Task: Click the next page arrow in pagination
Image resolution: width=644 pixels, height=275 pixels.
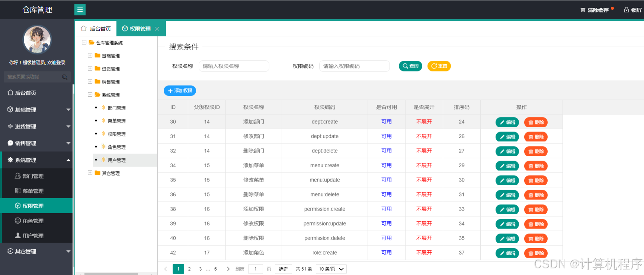Action: tap(228, 269)
